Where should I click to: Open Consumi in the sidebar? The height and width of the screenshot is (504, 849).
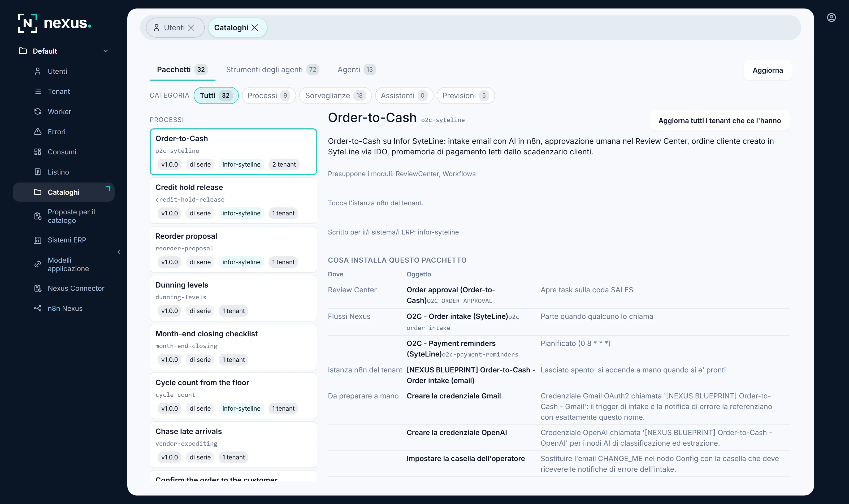tap(64, 152)
